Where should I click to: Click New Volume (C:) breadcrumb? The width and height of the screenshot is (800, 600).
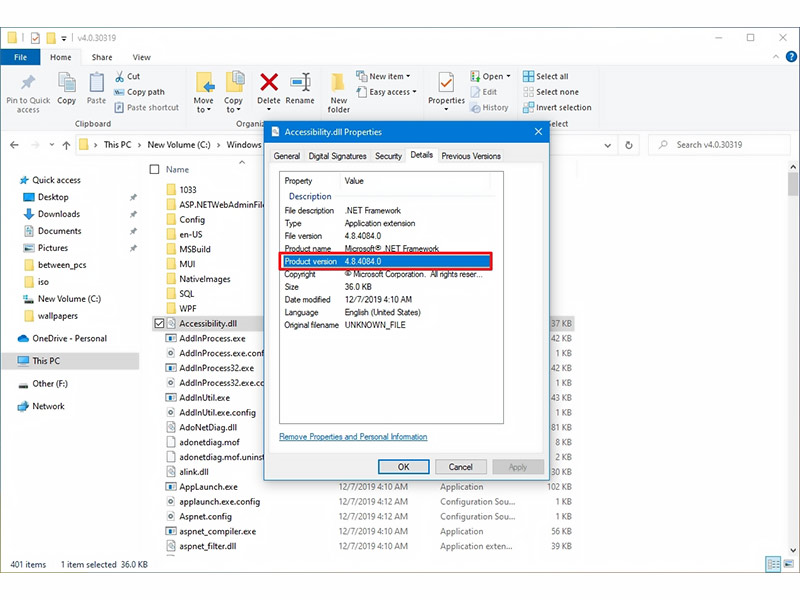179,145
